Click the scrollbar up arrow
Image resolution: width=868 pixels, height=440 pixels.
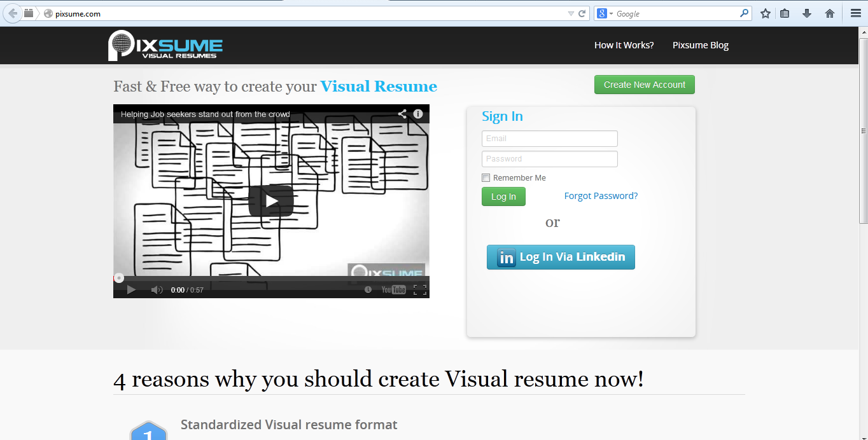click(x=864, y=31)
